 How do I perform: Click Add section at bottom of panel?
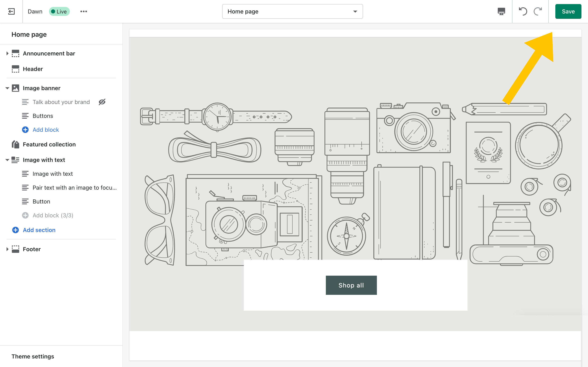(x=39, y=230)
